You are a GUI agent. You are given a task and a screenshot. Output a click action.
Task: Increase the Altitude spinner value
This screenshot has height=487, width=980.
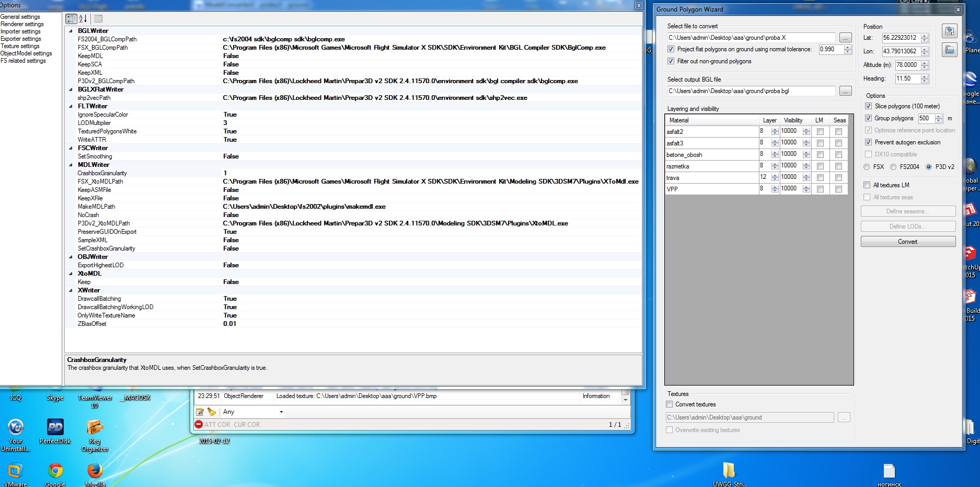(x=925, y=63)
